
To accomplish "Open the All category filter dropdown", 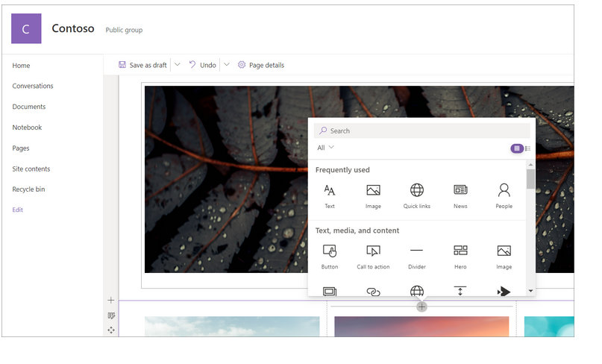I will (x=325, y=148).
